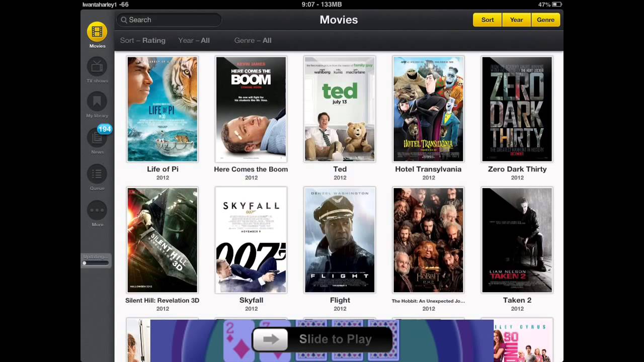Click Silent Hill: Revelation 3D title text
Viewport: 644px width, 362px height.
click(x=163, y=300)
